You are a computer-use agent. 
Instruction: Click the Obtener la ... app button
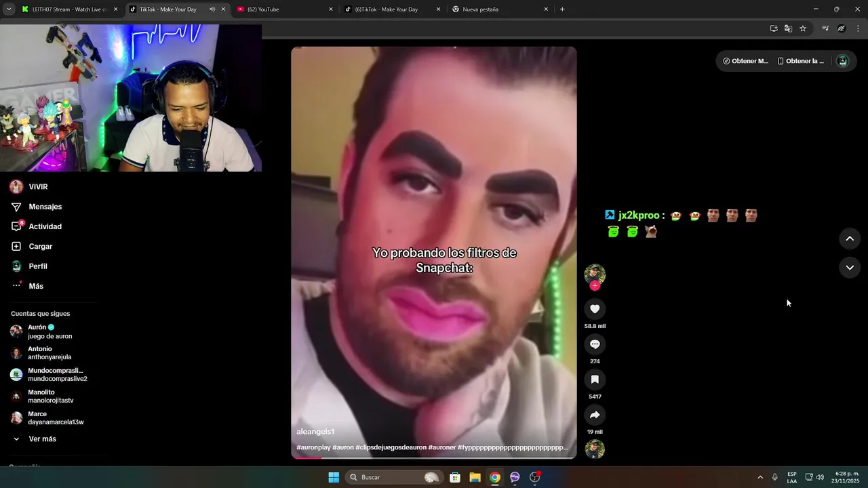801,61
